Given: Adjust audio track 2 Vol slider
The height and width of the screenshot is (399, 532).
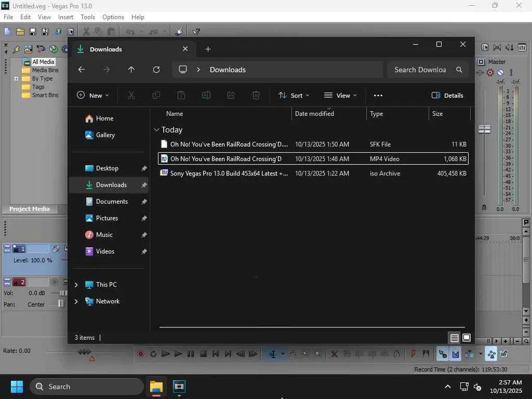Looking at the screenshot, I should point(62,293).
